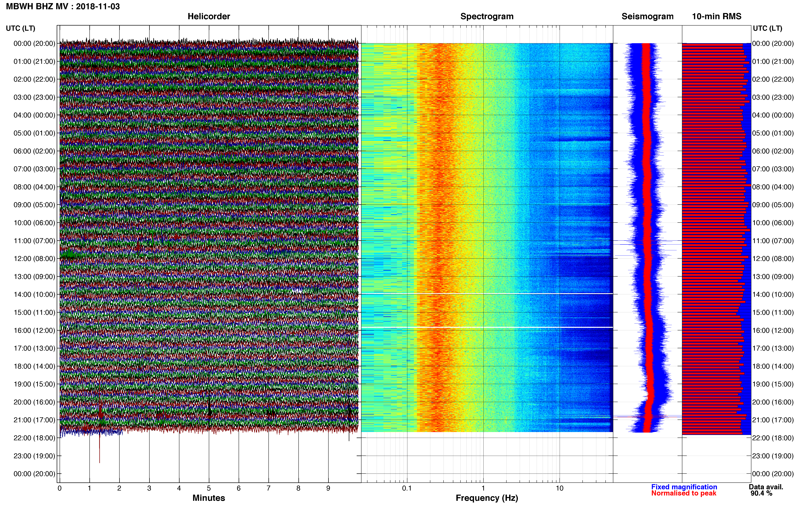Click the '8' tick on the Minutes axis
The image size is (812, 508).
298,488
